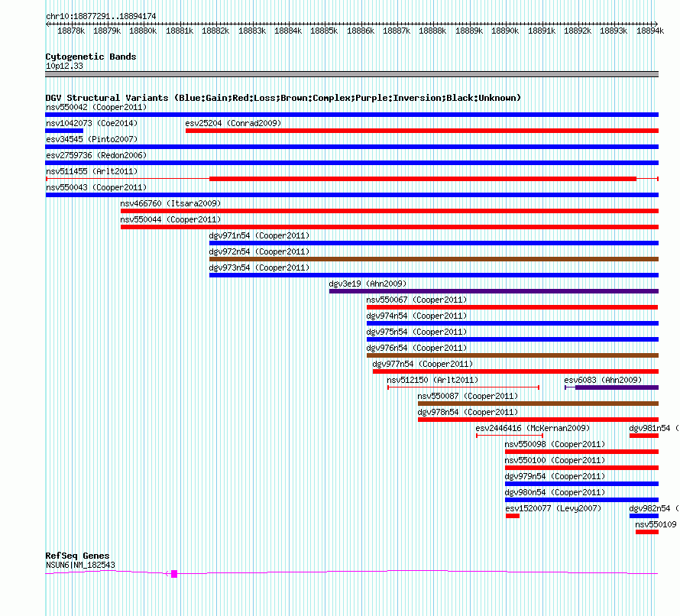Select the dgv974n54 (Cooper2011) label
This screenshot has height=616, width=680.
point(416,316)
